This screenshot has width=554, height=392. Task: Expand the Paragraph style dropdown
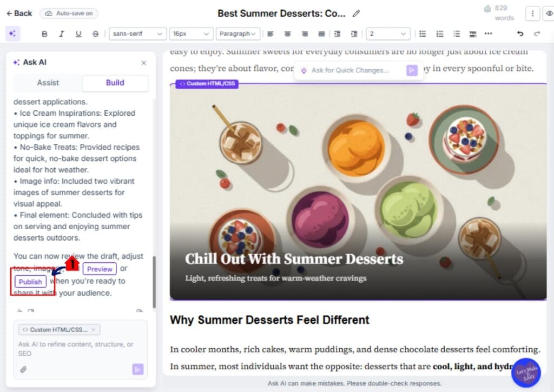238,34
